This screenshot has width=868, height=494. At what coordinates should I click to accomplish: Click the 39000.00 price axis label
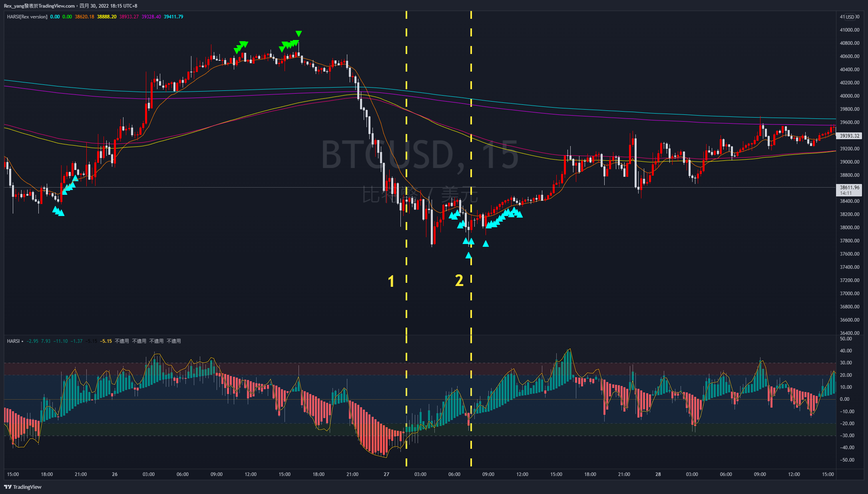pos(850,162)
